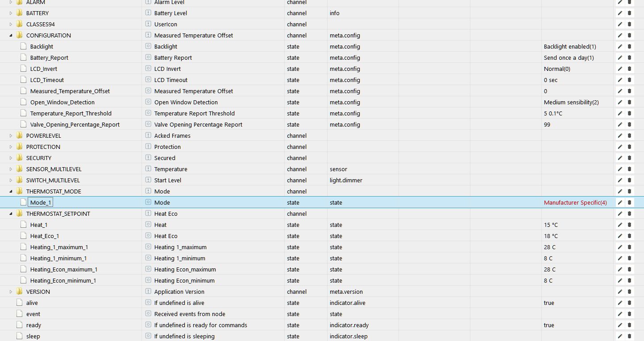Click the CONFIGURATION folder icon
The width and height of the screenshot is (644, 341).
(19, 35)
